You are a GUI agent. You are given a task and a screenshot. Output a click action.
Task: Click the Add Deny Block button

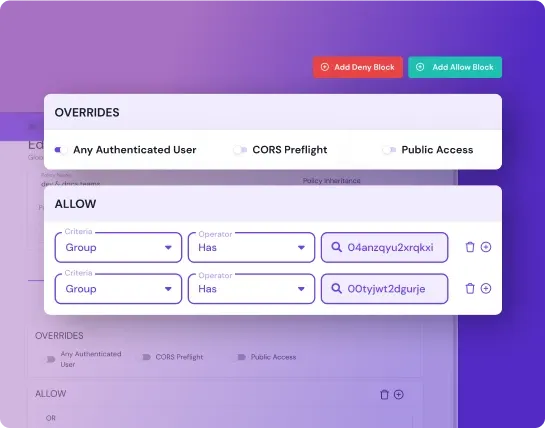click(358, 67)
